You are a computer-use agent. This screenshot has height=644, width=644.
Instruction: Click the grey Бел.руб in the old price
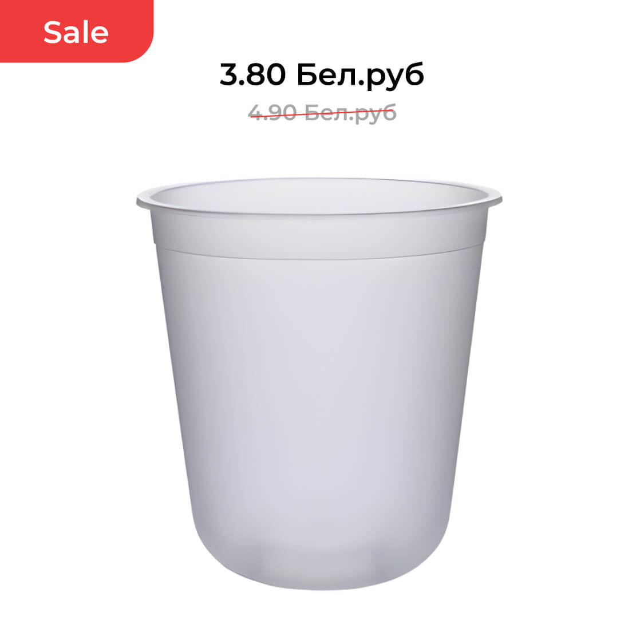coord(350,113)
